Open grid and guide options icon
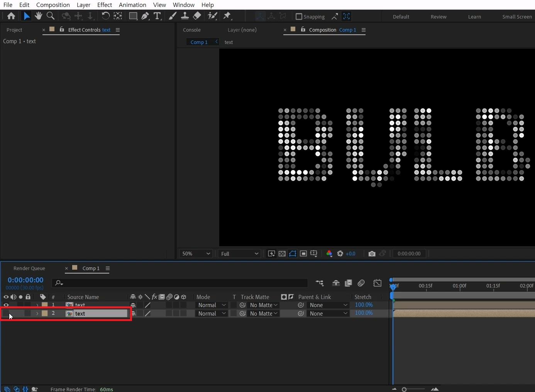535x392 pixels. (314, 253)
